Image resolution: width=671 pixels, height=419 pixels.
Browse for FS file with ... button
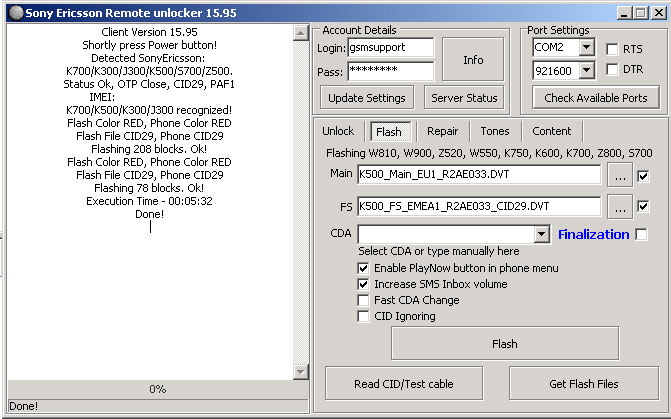pos(620,206)
